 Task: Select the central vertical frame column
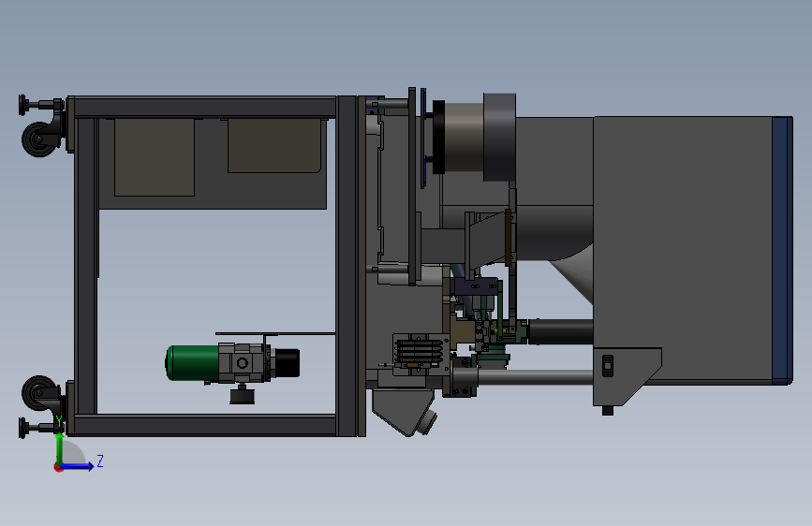coord(347,266)
